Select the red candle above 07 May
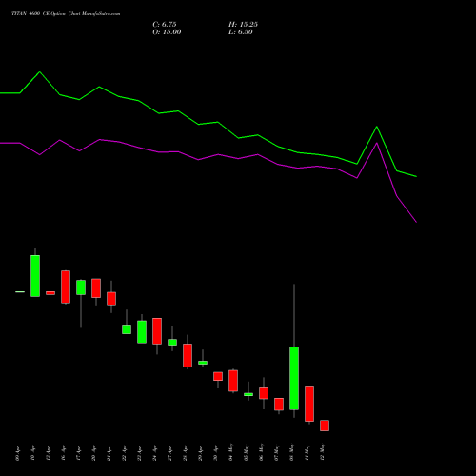The height and width of the screenshot is (476, 476). tap(279, 405)
